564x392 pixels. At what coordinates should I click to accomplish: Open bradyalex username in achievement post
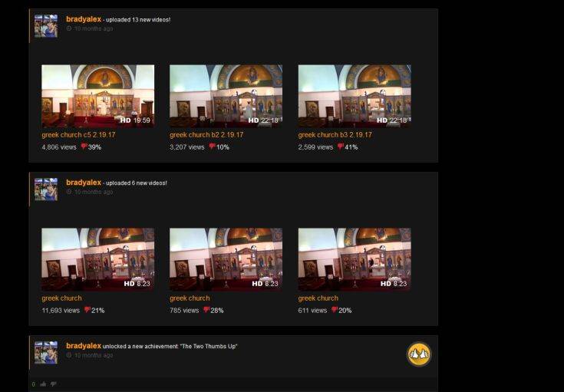click(x=84, y=346)
